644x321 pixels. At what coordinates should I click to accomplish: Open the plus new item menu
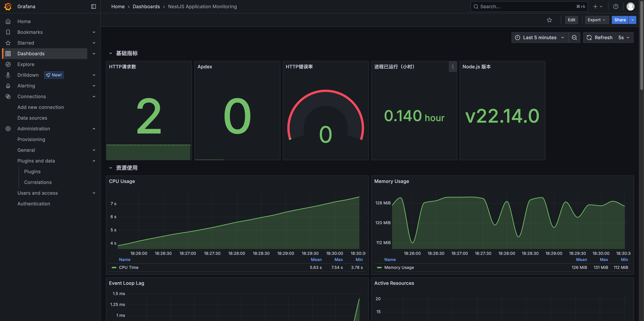tap(598, 7)
